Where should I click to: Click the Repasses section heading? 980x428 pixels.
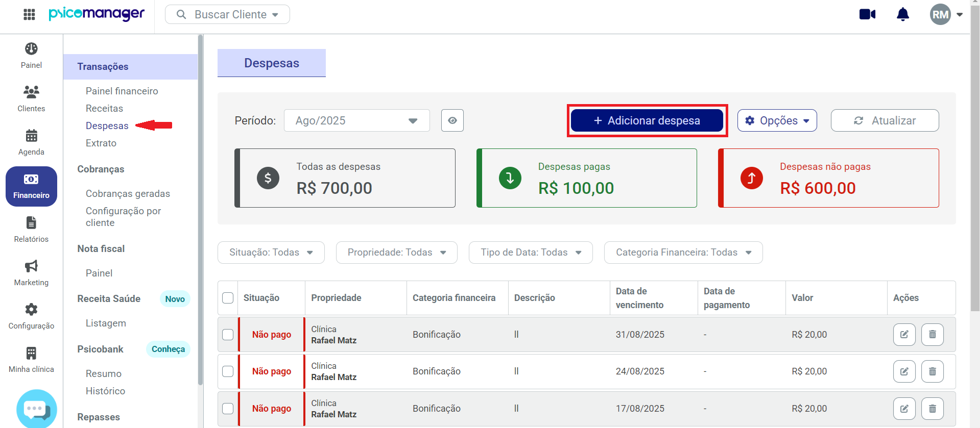99,417
